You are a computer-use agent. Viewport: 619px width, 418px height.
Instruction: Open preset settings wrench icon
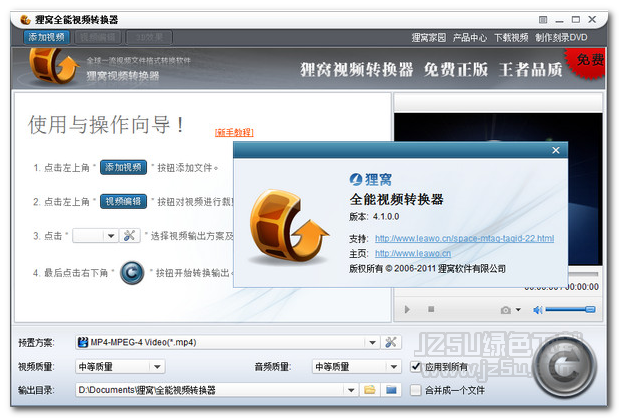pos(391,342)
